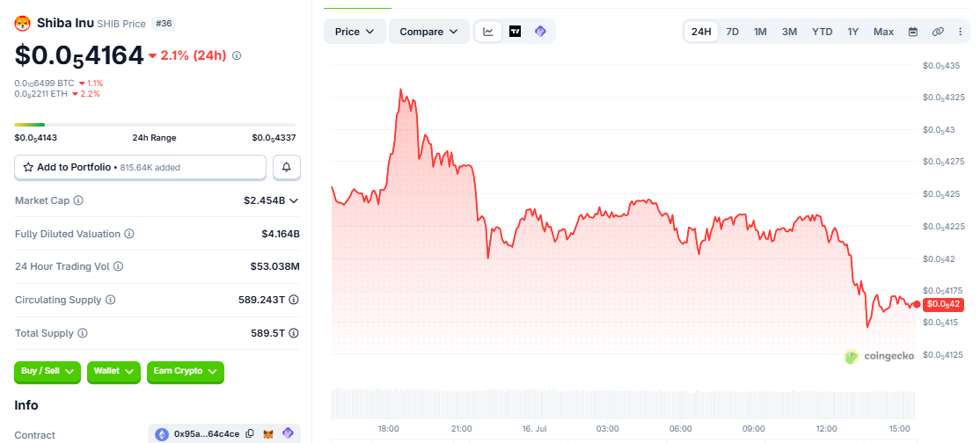Click the Shiba Inu coin logo
980x443 pixels.
(23, 24)
